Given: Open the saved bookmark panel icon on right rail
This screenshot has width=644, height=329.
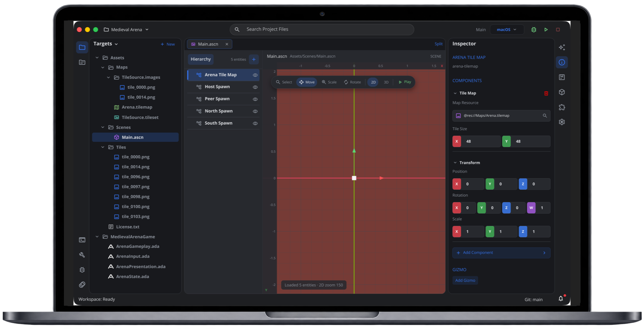Looking at the screenshot, I should coord(562,77).
